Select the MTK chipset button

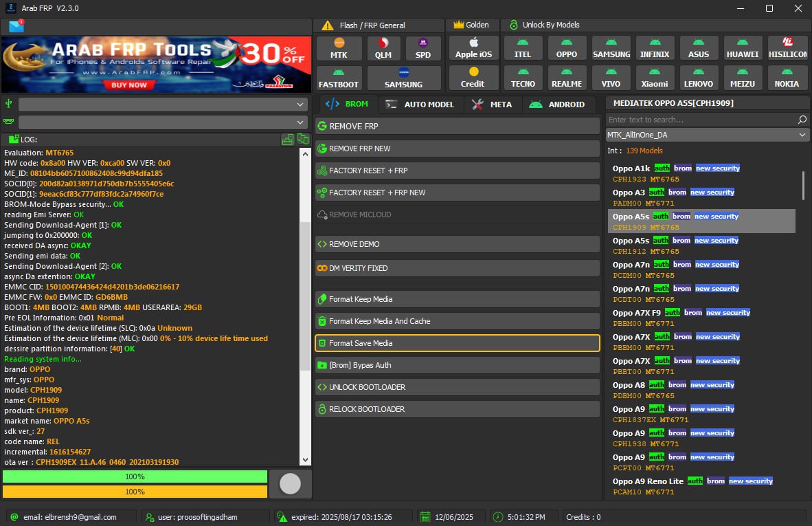point(339,48)
